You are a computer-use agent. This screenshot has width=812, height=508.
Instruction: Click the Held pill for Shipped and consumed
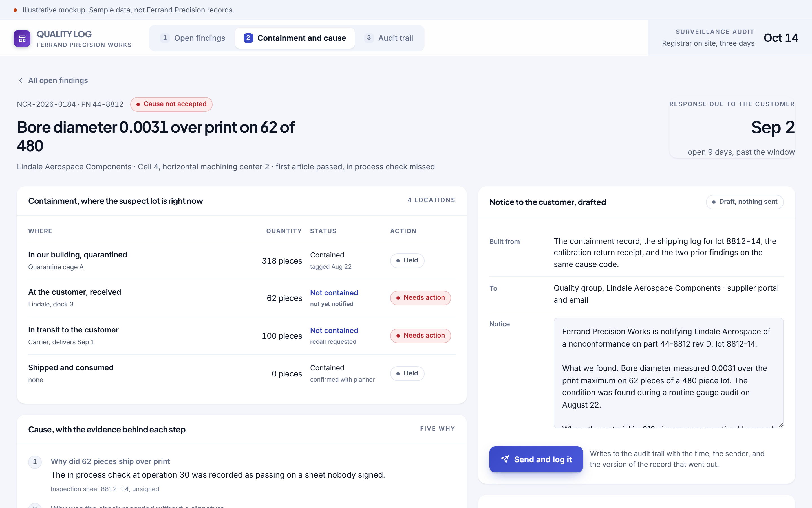[407, 373]
